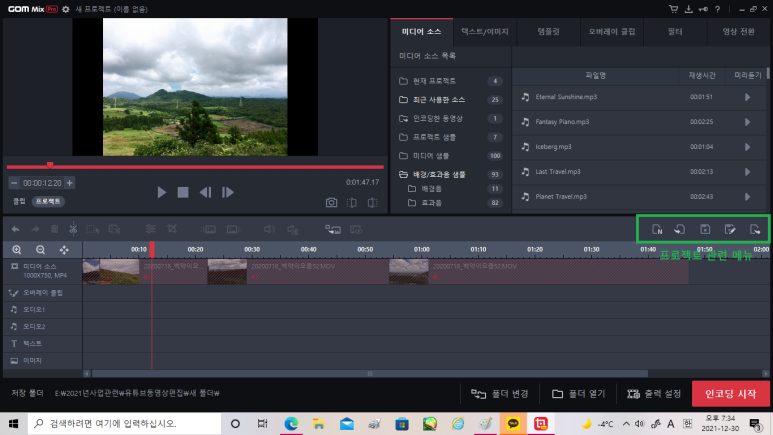This screenshot has width=773, height=435.
Task: Click the download icon in title bar
Action: (689, 9)
